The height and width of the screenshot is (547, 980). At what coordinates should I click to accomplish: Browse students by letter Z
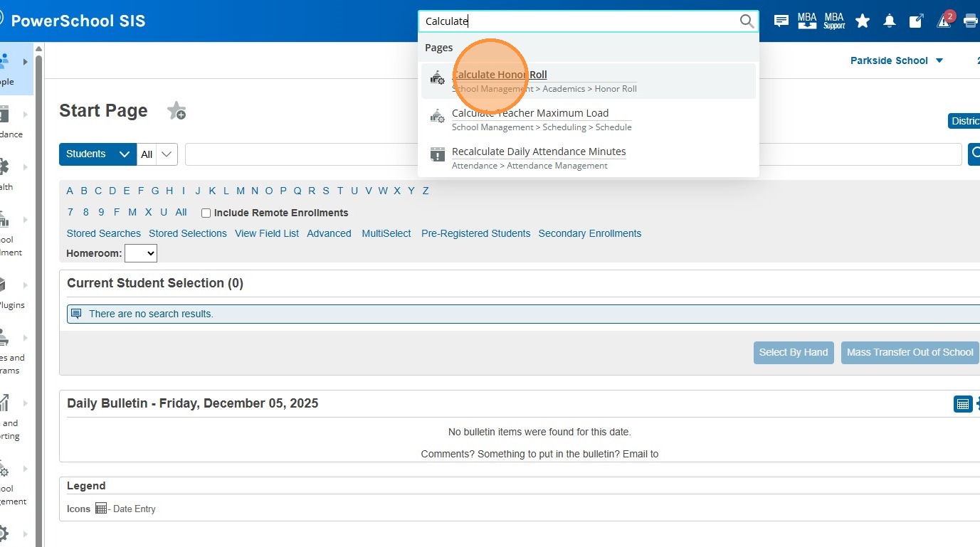pyautogui.click(x=426, y=191)
